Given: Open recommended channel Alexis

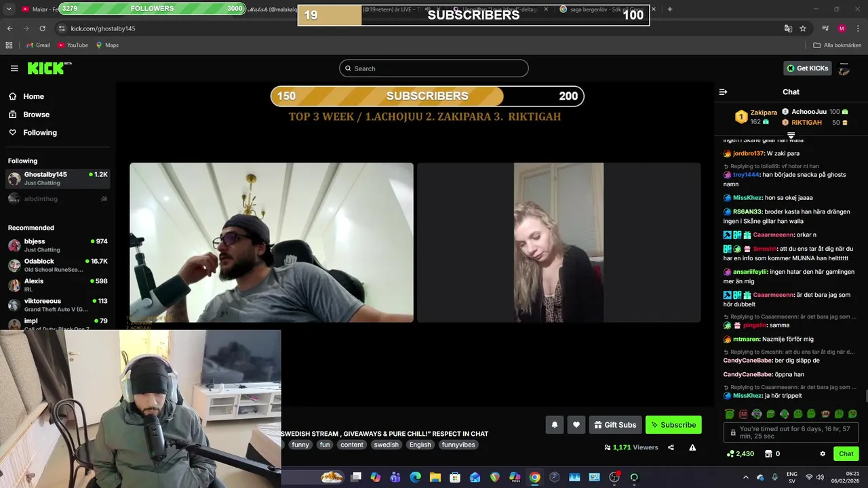Looking at the screenshot, I should click(58, 285).
